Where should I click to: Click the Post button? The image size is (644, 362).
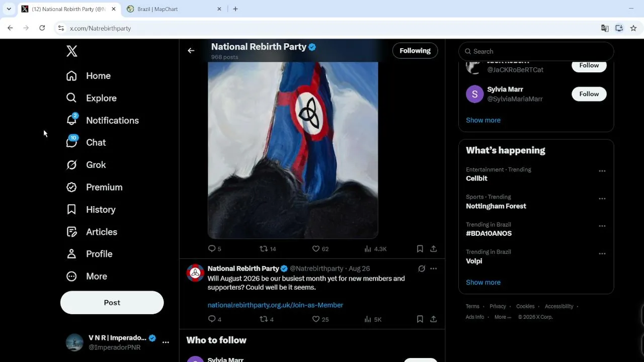[x=112, y=303]
